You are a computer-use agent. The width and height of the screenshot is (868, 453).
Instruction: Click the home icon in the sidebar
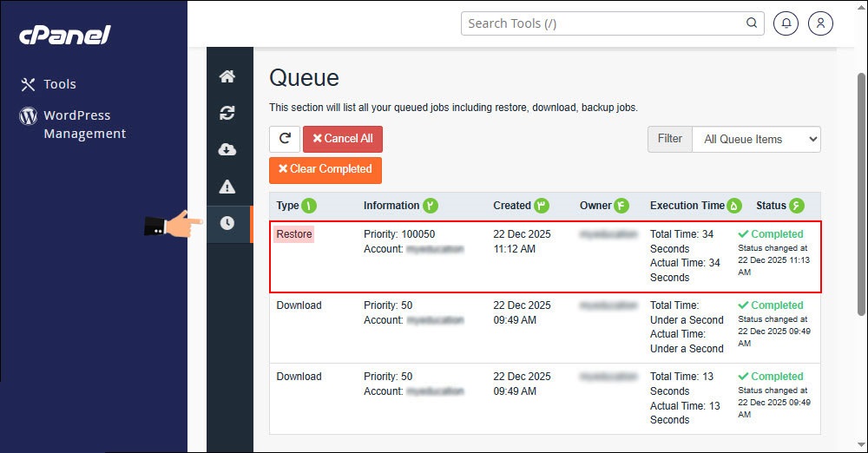227,76
